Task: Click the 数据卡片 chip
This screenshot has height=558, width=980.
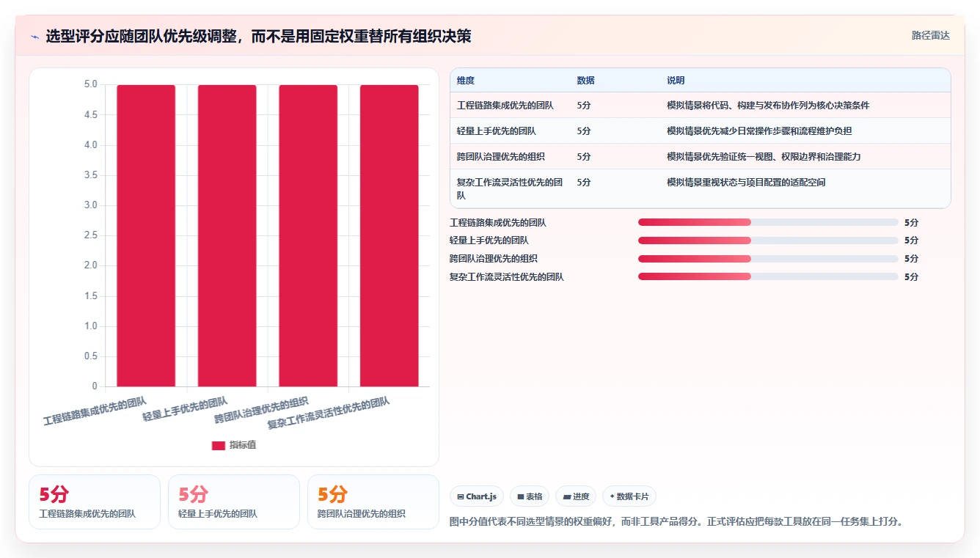Action: tap(629, 496)
